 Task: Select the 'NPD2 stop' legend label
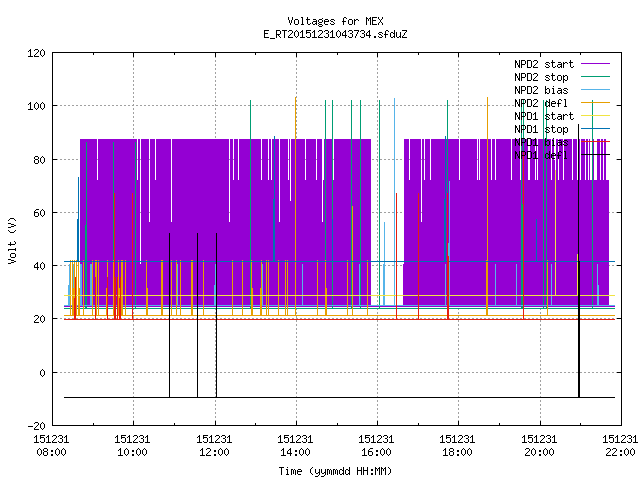coord(541,77)
